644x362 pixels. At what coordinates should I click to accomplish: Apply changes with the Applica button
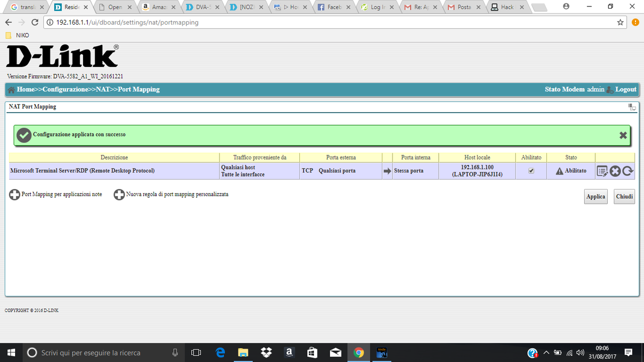coord(596,196)
